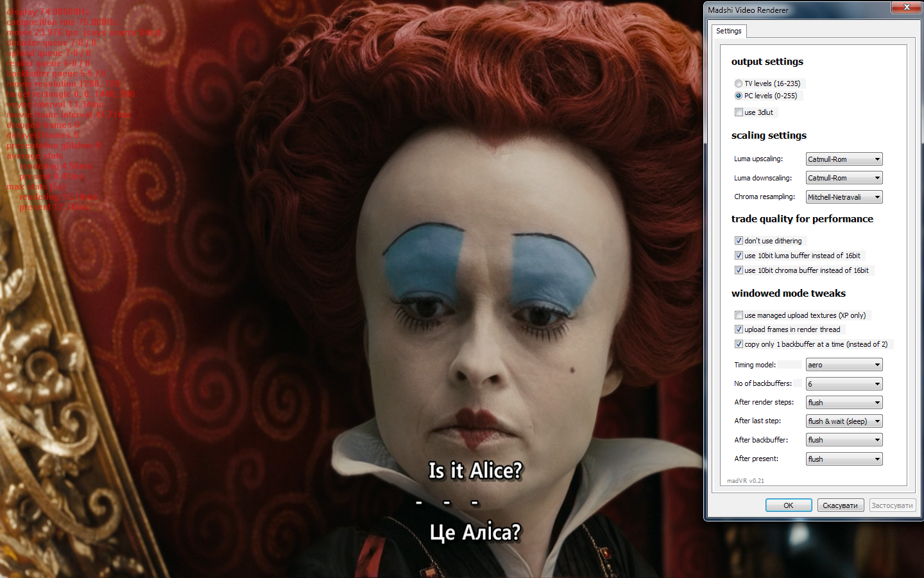Expand the After render steps dropdown
The height and width of the screenshot is (578, 924).
[844, 403]
